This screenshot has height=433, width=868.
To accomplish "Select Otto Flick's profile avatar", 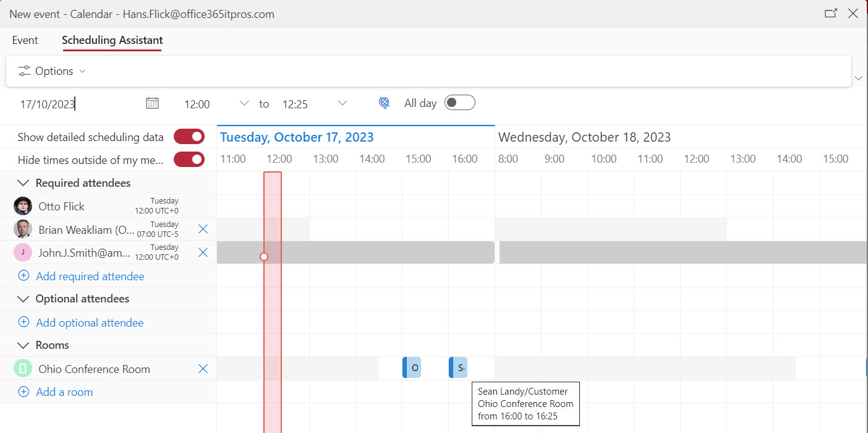I will point(23,205).
